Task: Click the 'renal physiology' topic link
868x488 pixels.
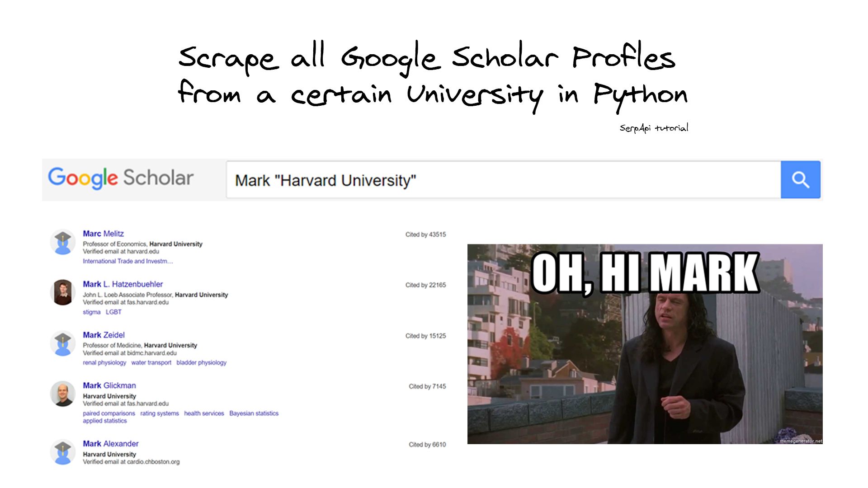Action: click(104, 362)
